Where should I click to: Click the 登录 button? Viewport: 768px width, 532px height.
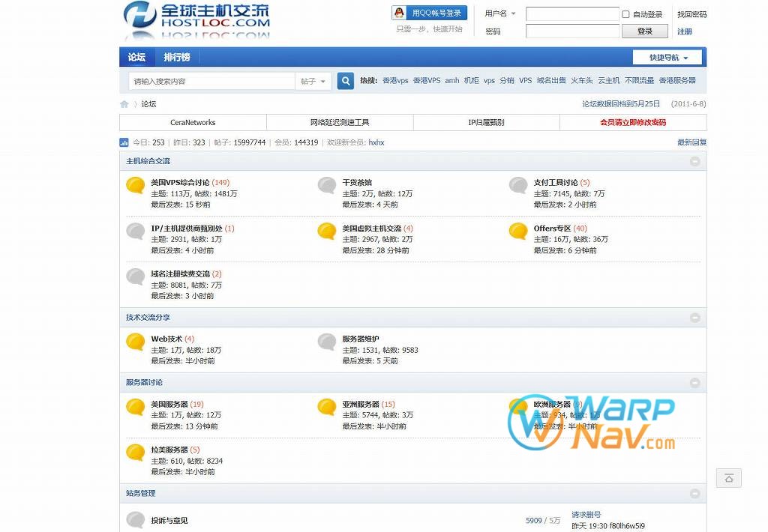tap(645, 31)
